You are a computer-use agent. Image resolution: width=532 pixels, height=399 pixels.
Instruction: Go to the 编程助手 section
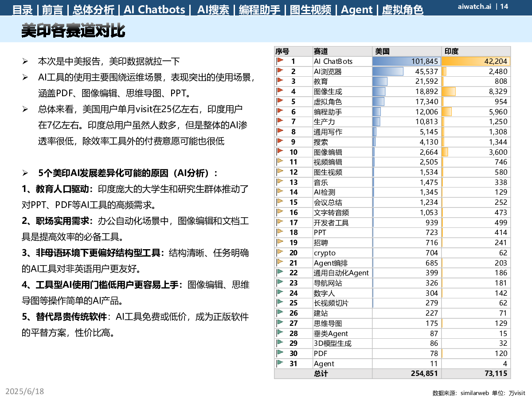click(260, 9)
